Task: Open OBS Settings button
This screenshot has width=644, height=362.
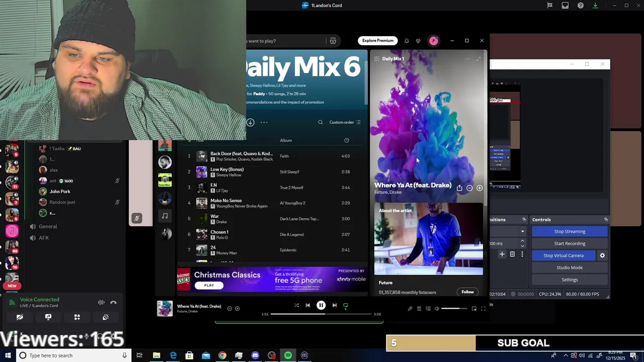Action: [570, 280]
